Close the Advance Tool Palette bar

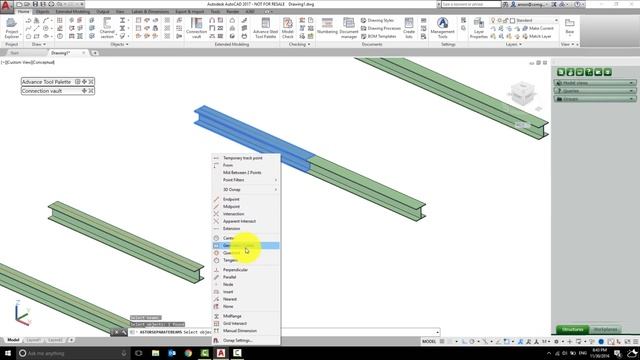pyautogui.click(x=91, y=82)
